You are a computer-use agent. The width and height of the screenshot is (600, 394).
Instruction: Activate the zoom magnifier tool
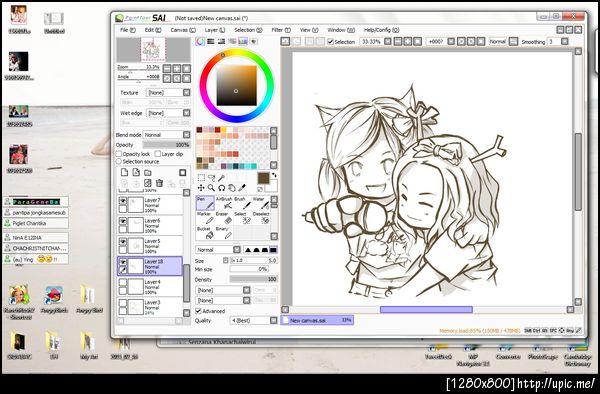[211, 188]
